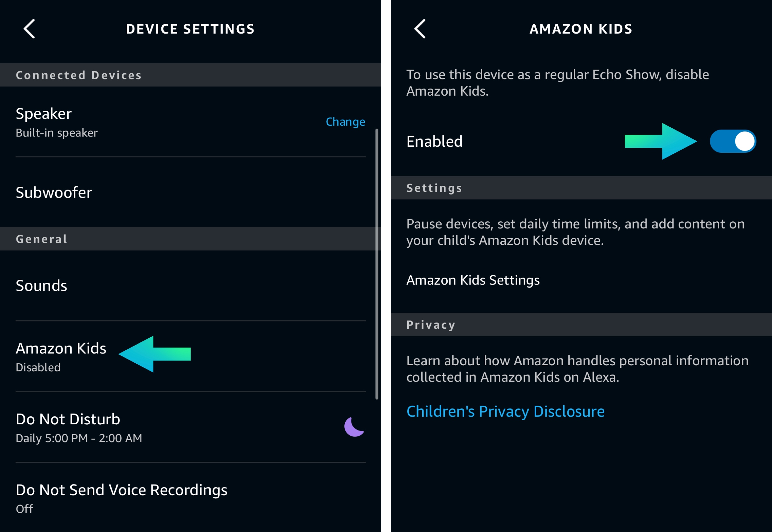Open the Subwoofer settings
Viewport: 772px width, 532px height.
pos(54,193)
